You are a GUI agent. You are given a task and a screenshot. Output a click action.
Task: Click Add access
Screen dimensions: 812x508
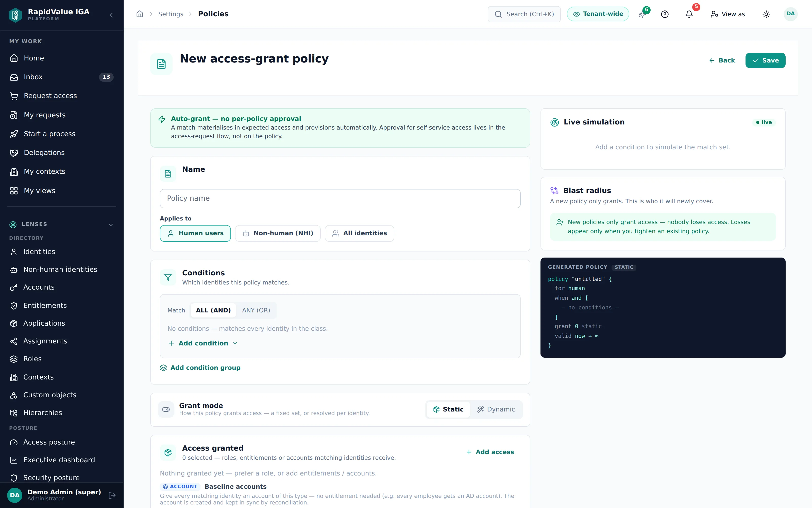click(x=490, y=452)
